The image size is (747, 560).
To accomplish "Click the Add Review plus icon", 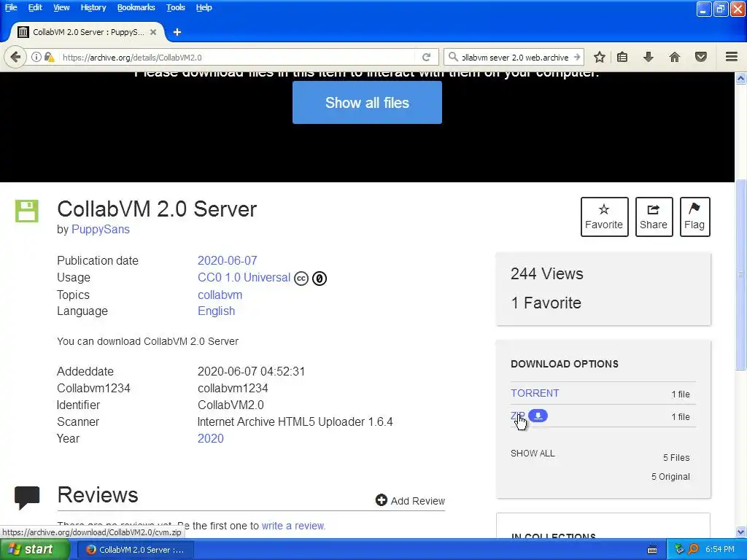I will pyautogui.click(x=381, y=500).
